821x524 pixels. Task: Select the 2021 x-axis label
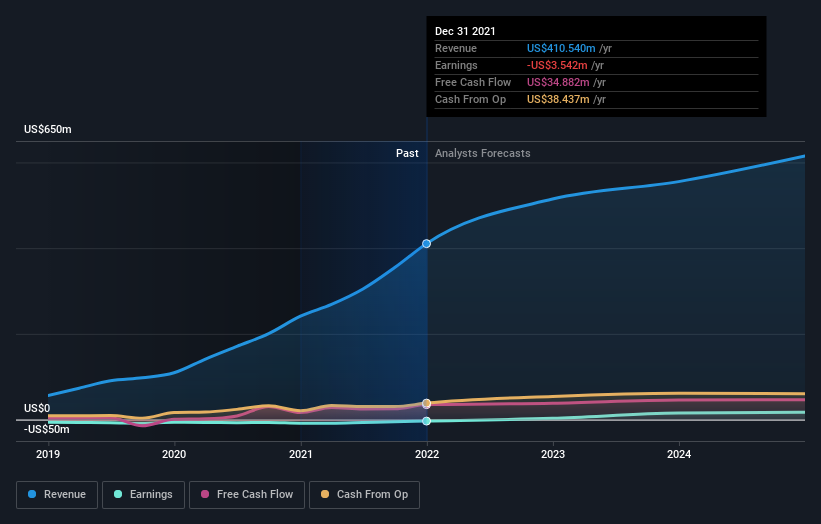[301, 454]
